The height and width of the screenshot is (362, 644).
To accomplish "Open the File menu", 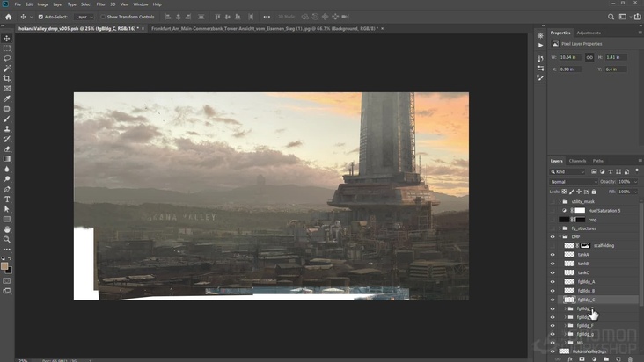I will click(x=18, y=4).
